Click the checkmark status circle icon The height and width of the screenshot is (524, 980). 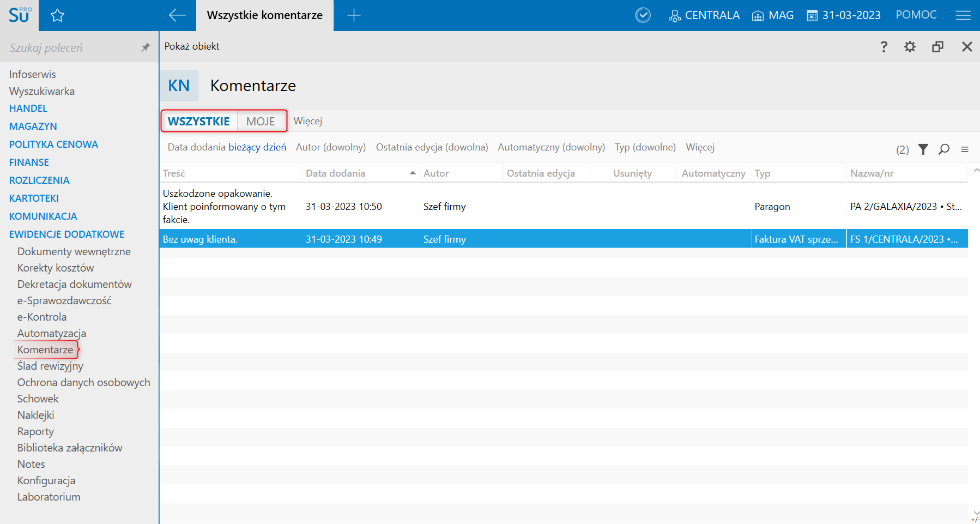[643, 15]
